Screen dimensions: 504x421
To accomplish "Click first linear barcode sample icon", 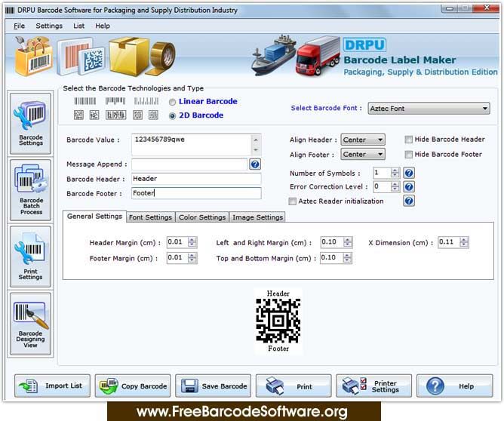I will (85, 101).
